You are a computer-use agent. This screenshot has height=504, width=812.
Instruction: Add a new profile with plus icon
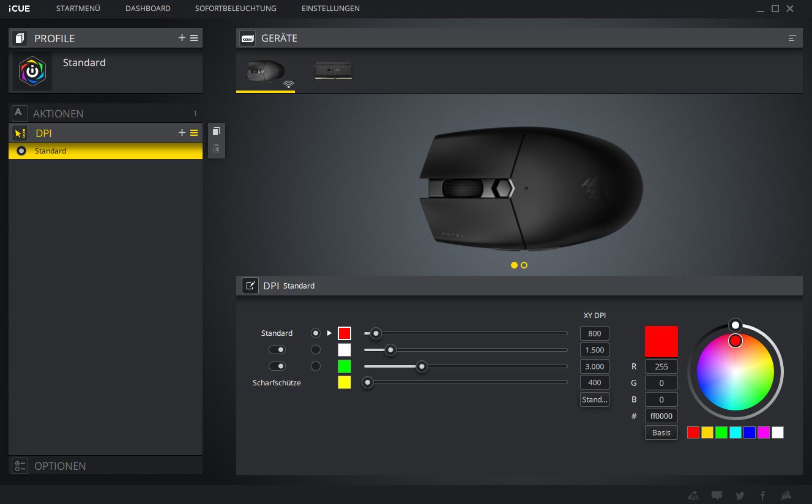182,38
